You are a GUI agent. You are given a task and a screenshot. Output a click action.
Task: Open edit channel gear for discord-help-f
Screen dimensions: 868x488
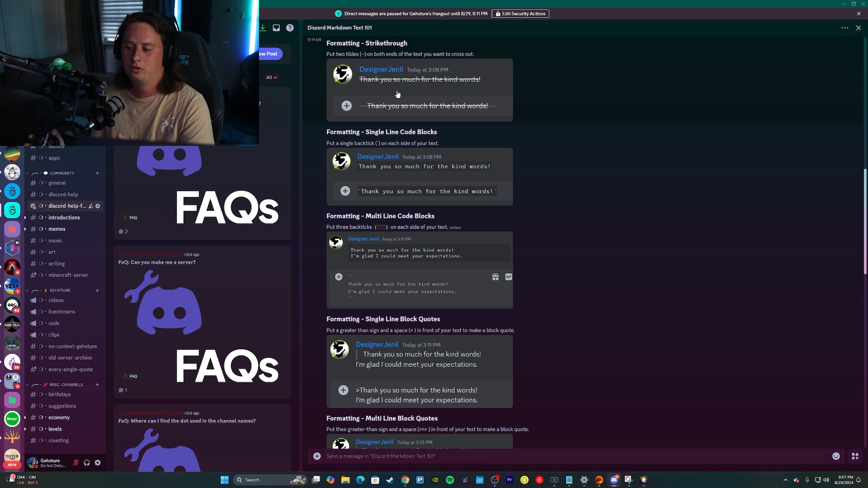(x=98, y=206)
